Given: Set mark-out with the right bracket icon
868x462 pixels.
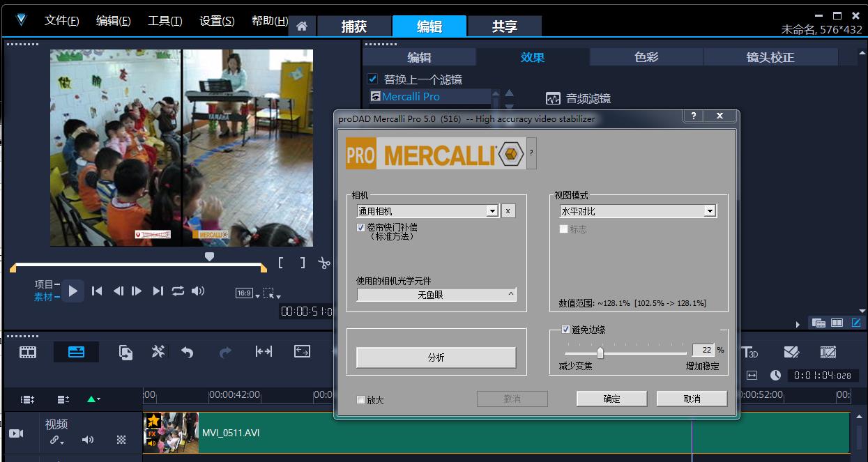Looking at the screenshot, I should (303, 263).
